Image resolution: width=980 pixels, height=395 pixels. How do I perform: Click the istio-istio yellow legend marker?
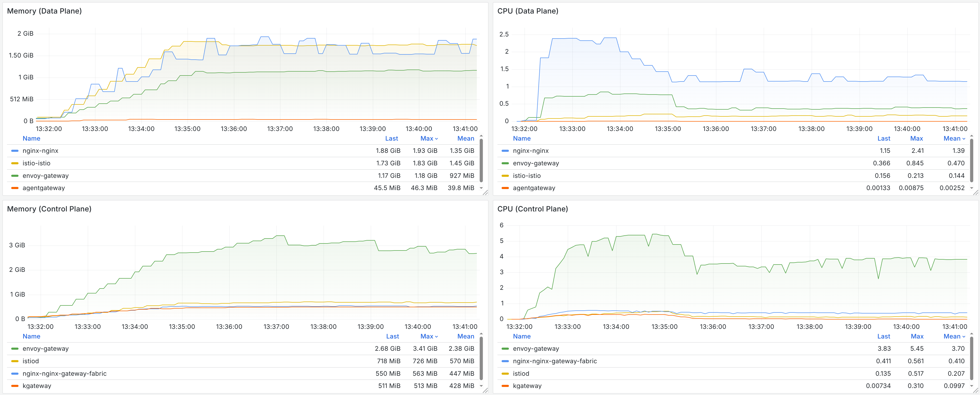click(x=14, y=163)
